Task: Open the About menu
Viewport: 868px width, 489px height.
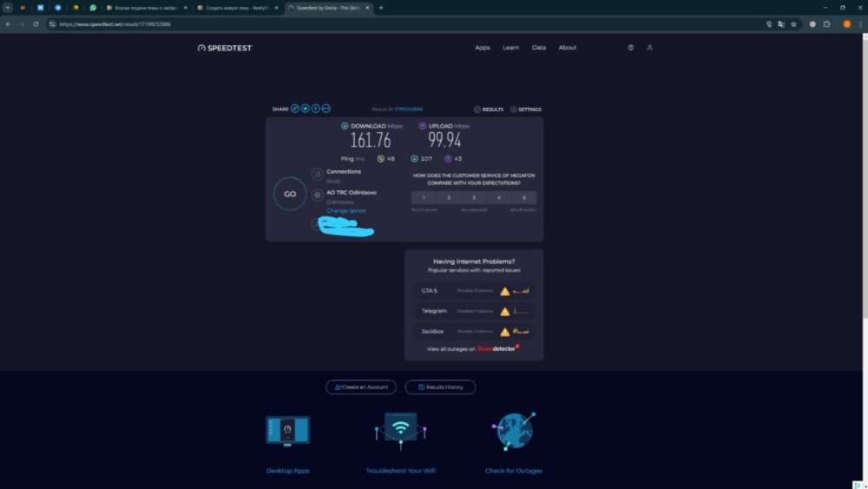Action: pyautogui.click(x=568, y=48)
